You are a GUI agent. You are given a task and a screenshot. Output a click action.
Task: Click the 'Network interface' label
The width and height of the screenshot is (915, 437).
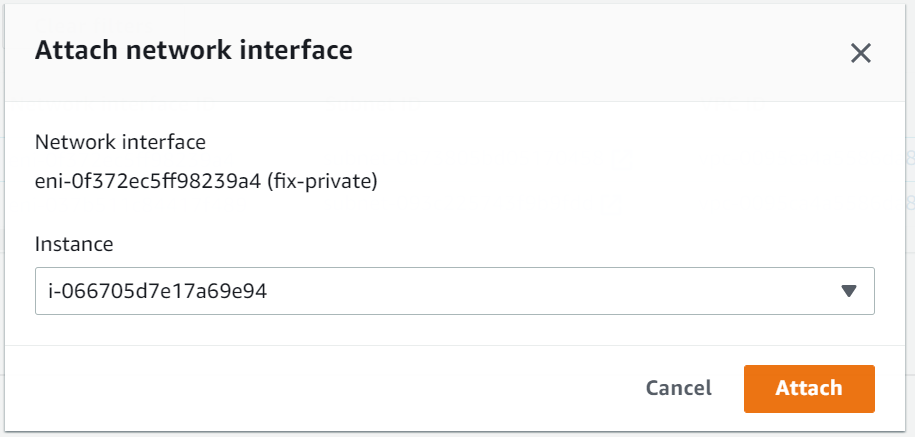coord(120,142)
